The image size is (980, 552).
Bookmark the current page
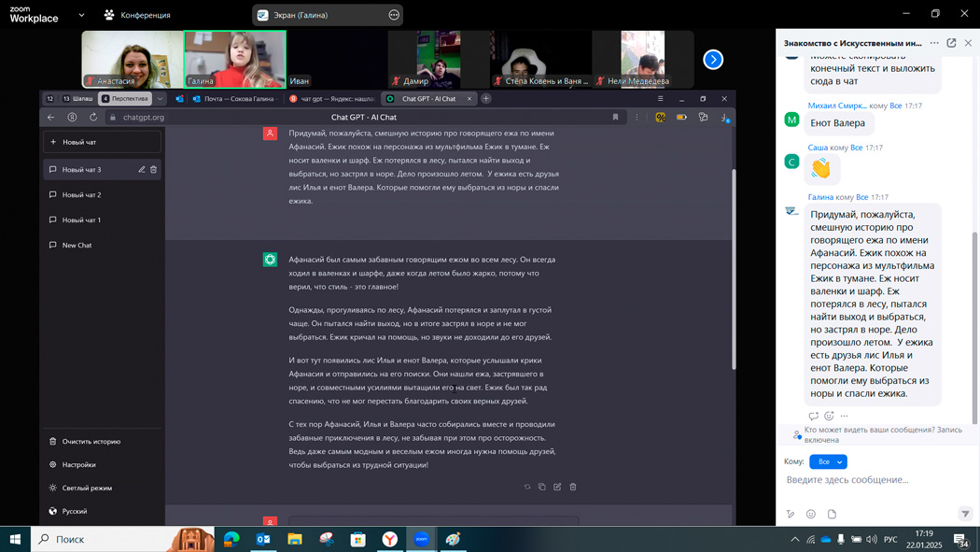pos(616,117)
